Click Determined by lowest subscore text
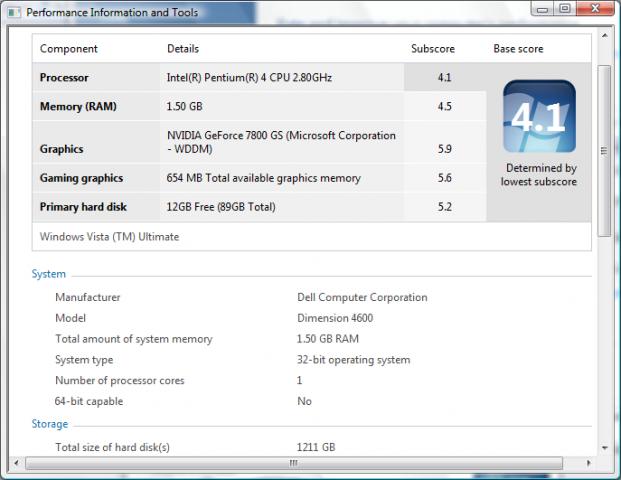 point(539,175)
